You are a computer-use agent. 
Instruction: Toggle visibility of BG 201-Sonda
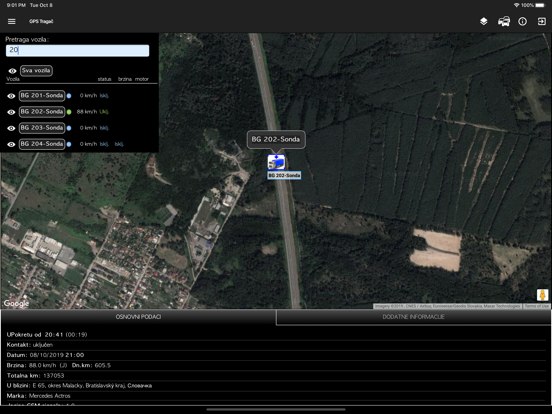click(11, 96)
